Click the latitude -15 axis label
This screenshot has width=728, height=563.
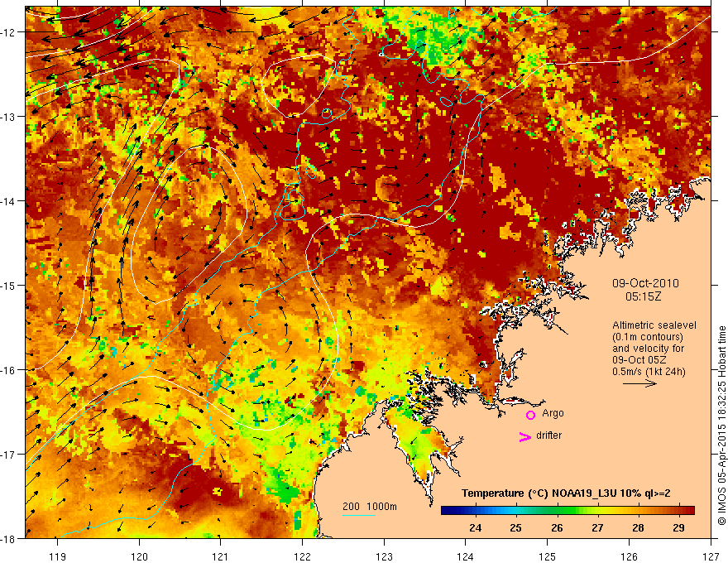pyautogui.click(x=9, y=285)
